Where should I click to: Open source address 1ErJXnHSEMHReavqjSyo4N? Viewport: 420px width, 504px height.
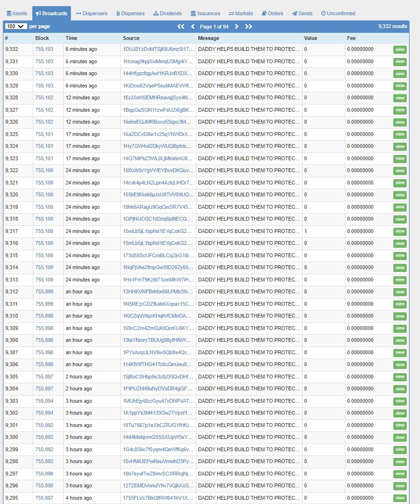(x=157, y=98)
